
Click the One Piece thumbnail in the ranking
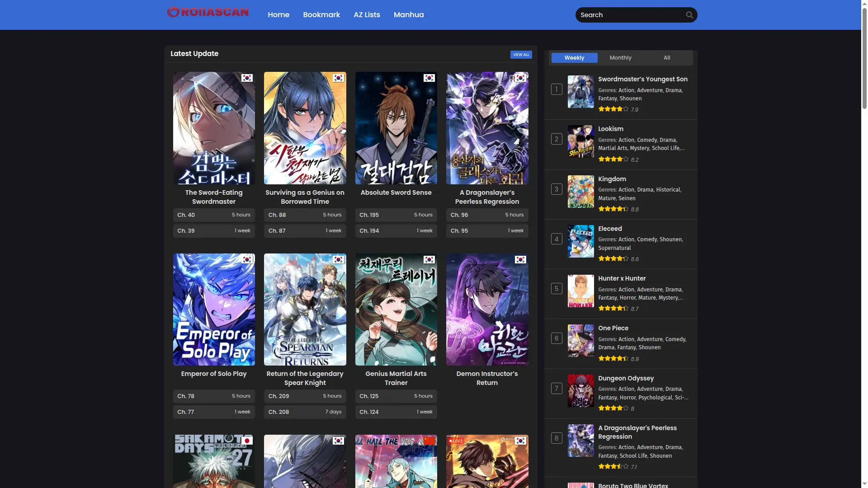click(581, 341)
